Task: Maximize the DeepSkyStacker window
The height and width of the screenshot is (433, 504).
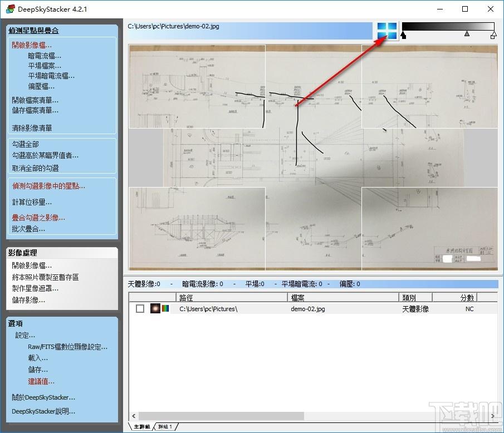Action: [x=465, y=9]
